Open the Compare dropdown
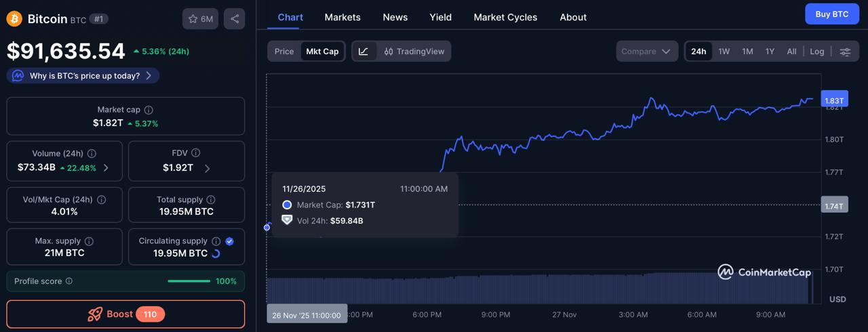This screenshot has width=868, height=332. pyautogui.click(x=647, y=51)
